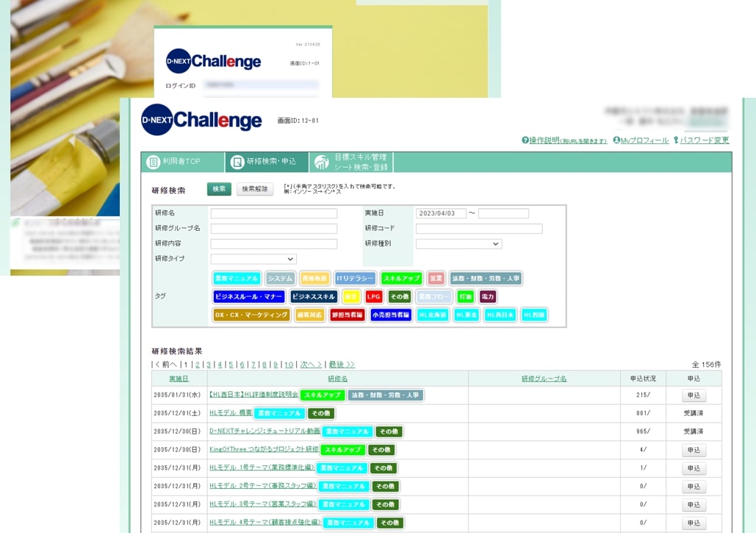Go to results page 5
Screen dimensions: 756x533
(231, 365)
